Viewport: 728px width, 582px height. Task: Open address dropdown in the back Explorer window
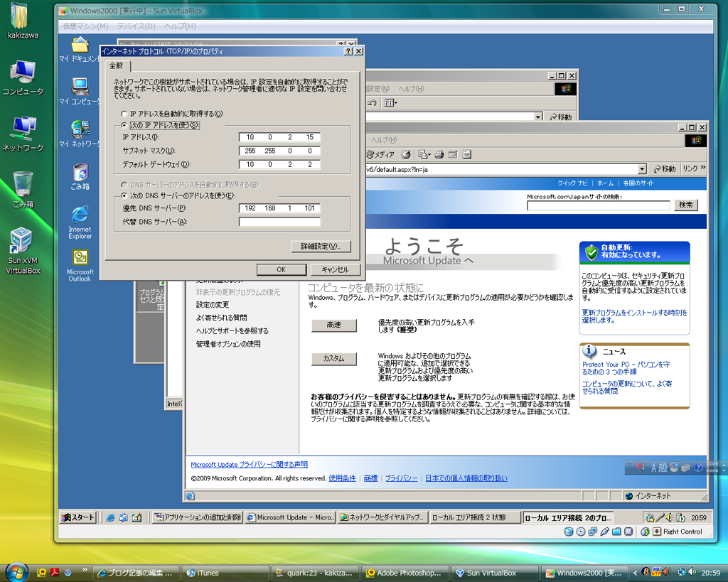(x=538, y=117)
